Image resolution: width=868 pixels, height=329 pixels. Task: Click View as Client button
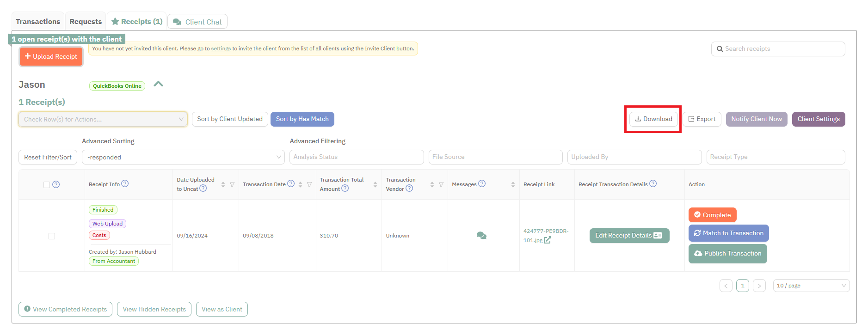coord(222,309)
